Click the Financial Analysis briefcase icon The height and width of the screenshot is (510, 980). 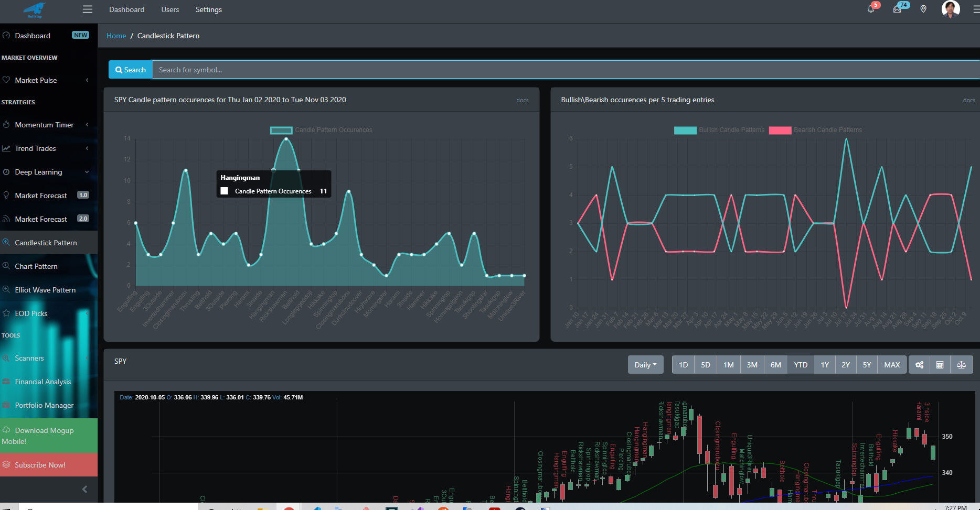pos(6,382)
